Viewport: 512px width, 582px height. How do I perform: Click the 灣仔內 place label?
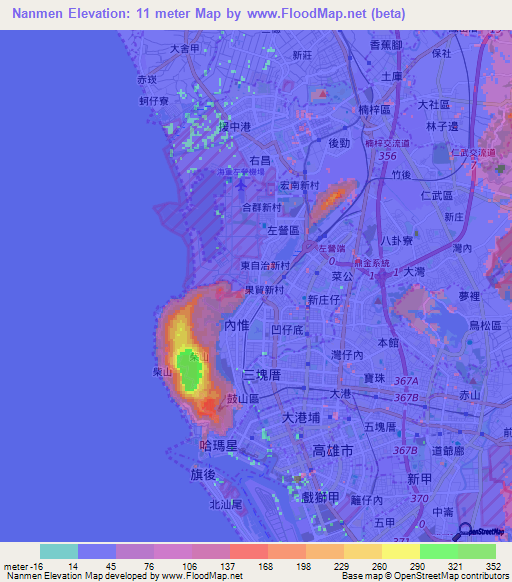347,355
